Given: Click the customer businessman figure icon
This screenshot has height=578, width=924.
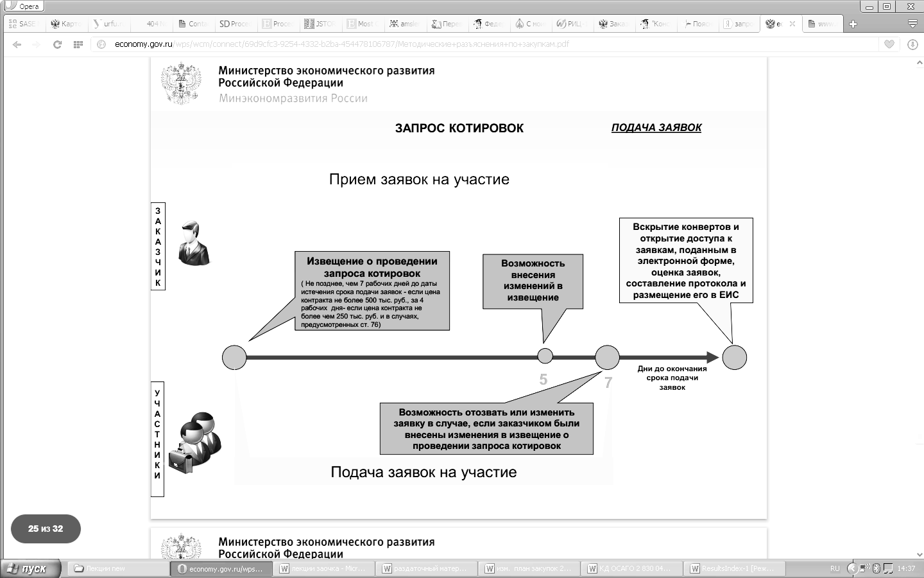Looking at the screenshot, I should coord(193,243).
